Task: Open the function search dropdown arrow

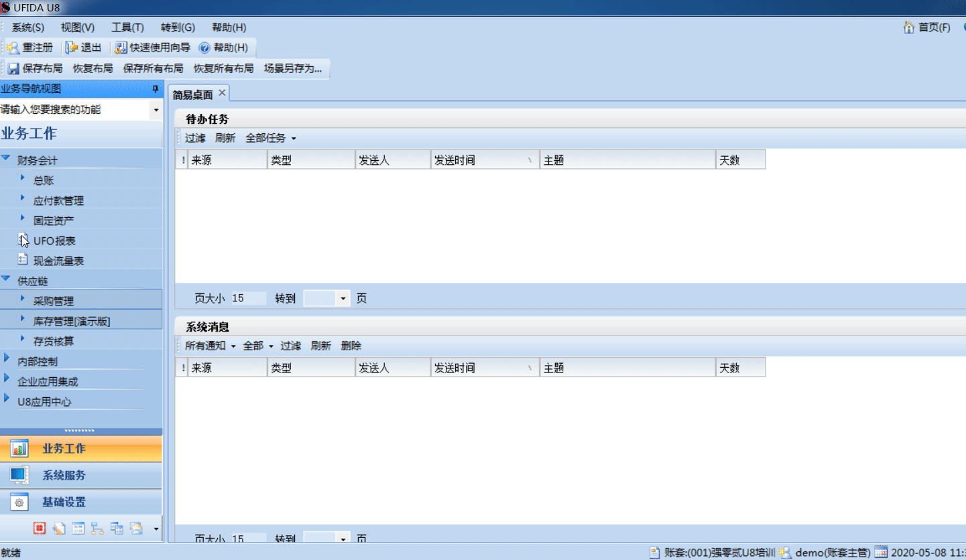Action: point(156,110)
